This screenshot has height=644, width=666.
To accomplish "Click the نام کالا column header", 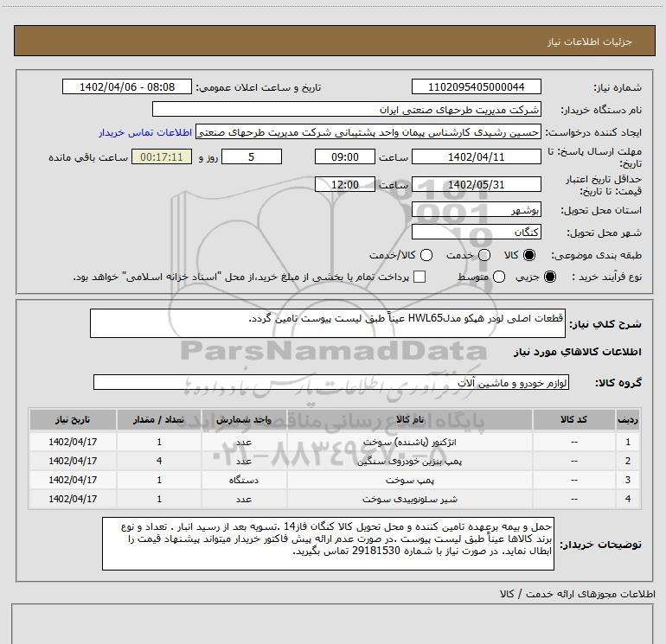I will [410, 419].
